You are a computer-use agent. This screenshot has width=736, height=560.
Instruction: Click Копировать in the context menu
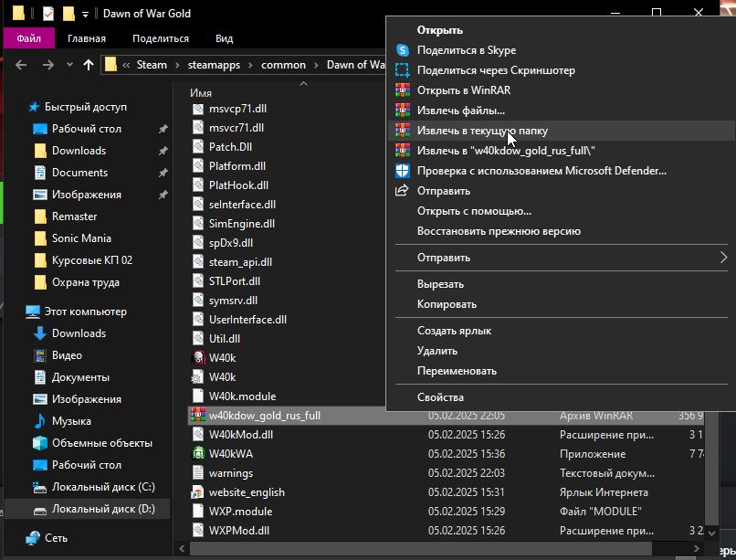tap(561, 304)
